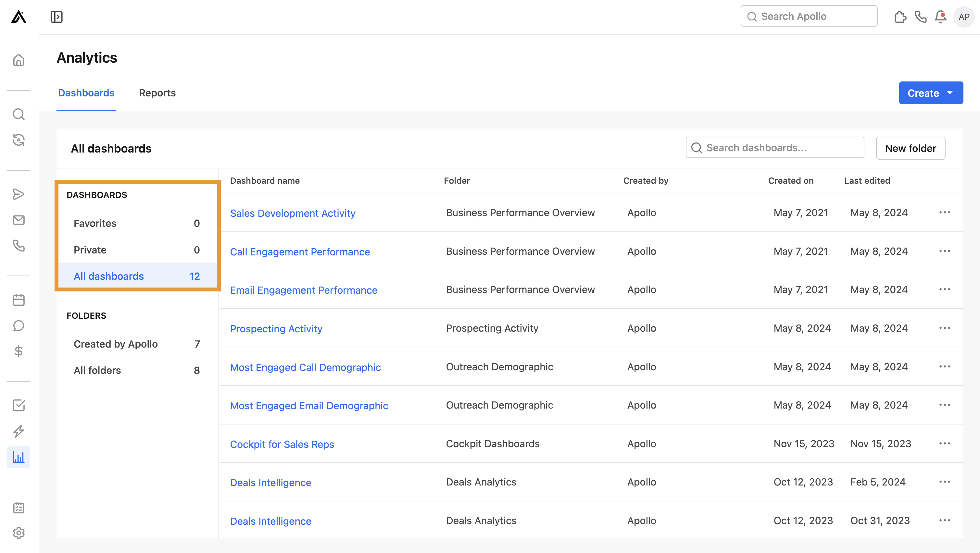Image resolution: width=980 pixels, height=553 pixels.
Task: Open the Home icon in the sidebar
Action: pos(19,60)
